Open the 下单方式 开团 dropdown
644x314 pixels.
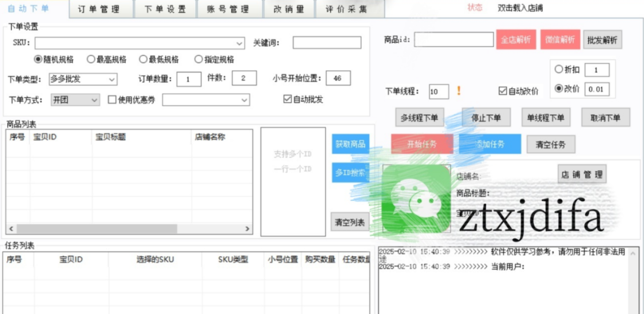tap(95, 100)
